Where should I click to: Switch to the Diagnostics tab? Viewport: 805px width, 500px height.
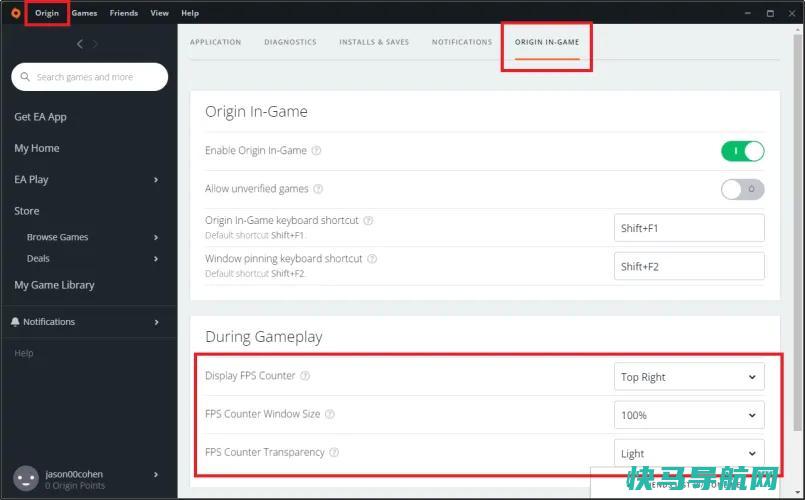(291, 42)
